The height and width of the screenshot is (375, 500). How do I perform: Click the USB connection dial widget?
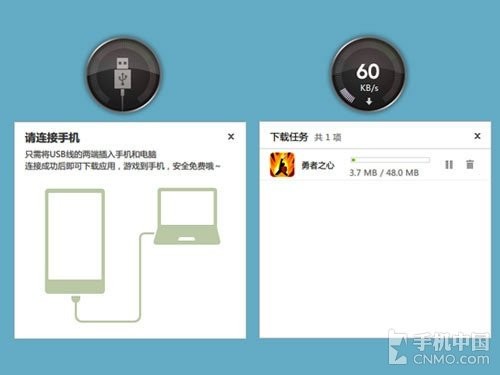point(123,75)
